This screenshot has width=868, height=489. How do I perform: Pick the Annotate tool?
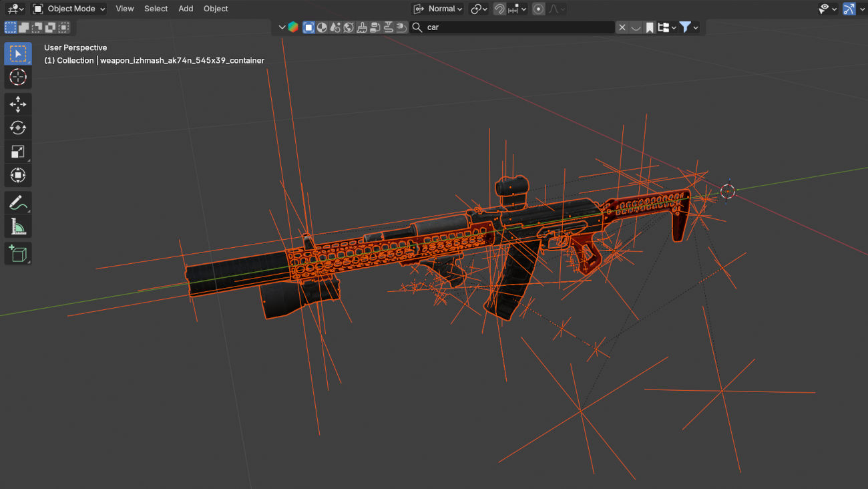coord(18,202)
